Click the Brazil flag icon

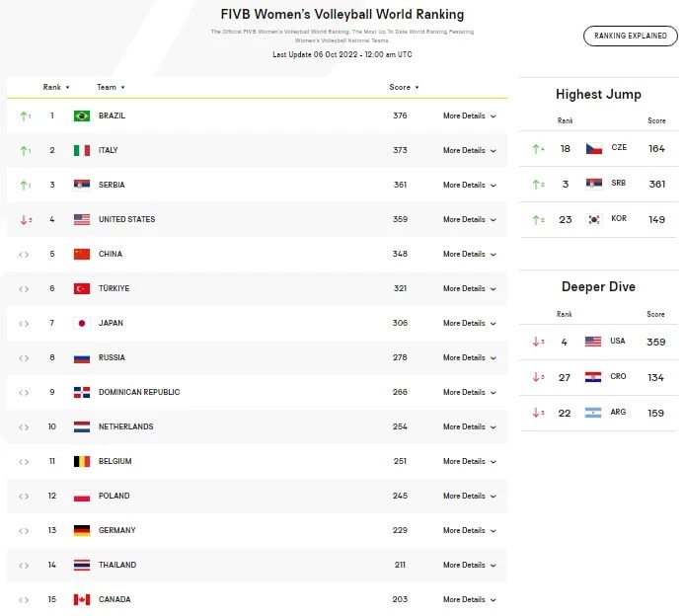[x=82, y=116]
